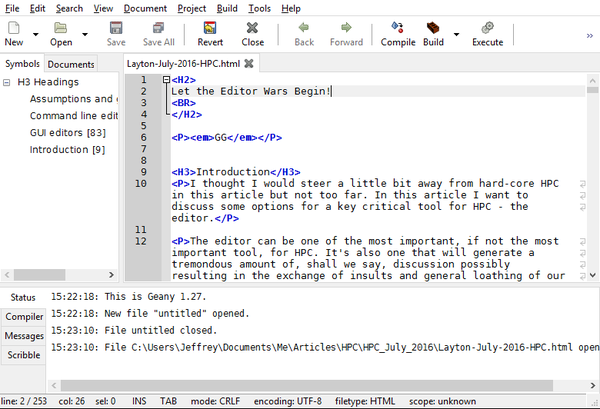The image size is (600, 409).
Task: Click the Save toolbar icon
Action: (x=116, y=28)
